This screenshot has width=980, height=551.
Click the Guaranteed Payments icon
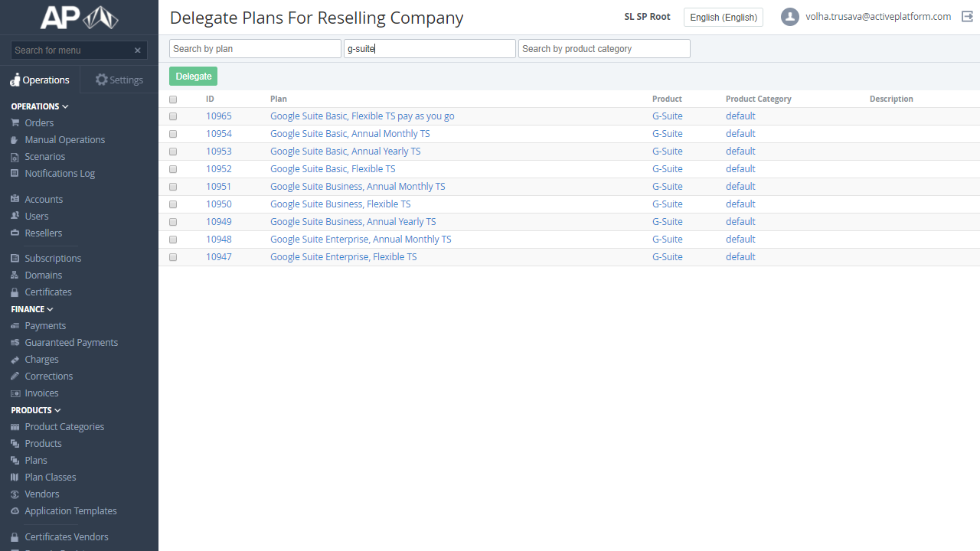(x=15, y=342)
